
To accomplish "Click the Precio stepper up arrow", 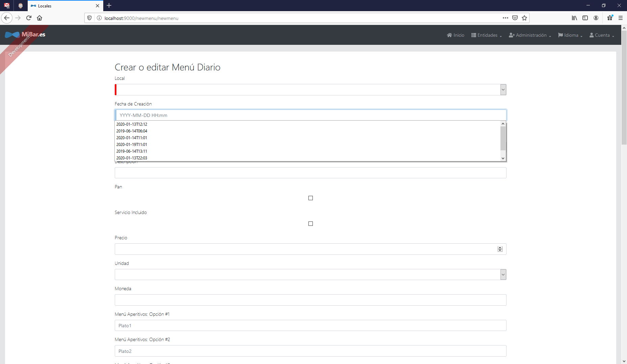I will click(x=499, y=247).
